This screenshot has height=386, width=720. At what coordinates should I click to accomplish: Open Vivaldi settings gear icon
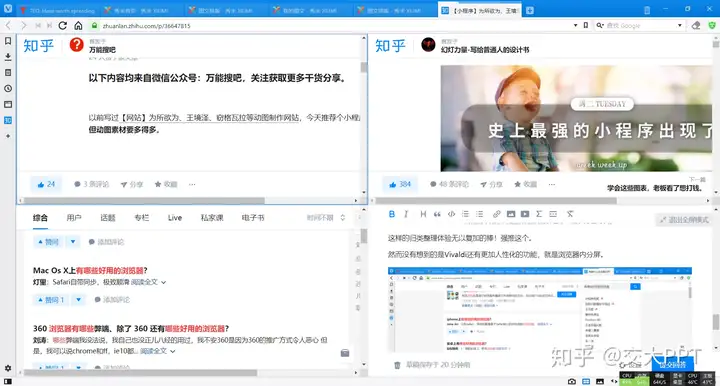coord(8,368)
